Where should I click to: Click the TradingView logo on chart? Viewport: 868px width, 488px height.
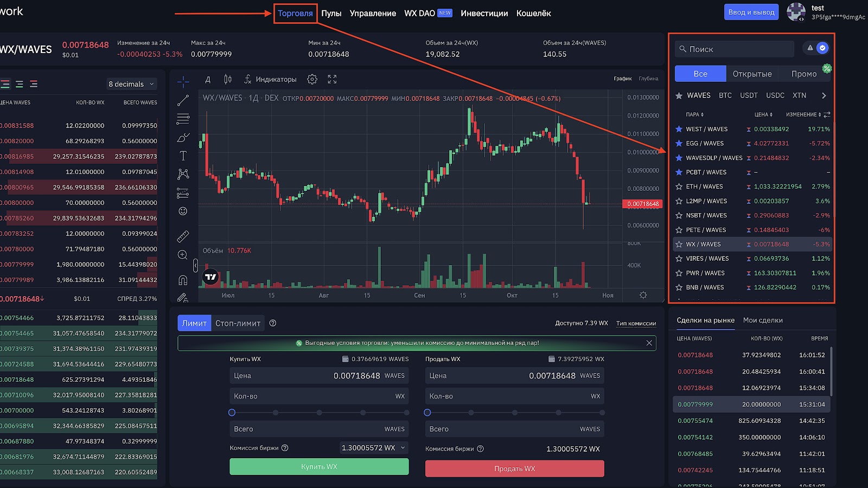[x=210, y=277]
